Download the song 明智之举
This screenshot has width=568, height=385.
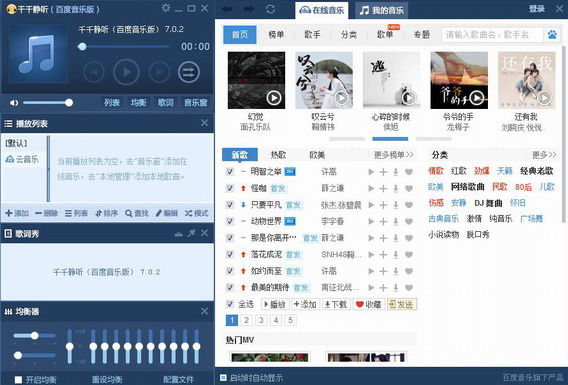(396, 172)
